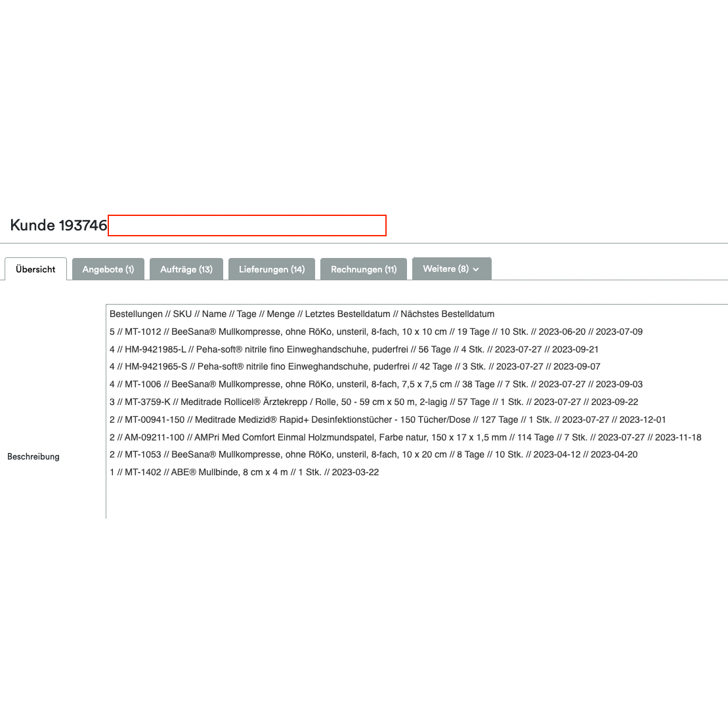View the Lieferungen (14) tab

(x=272, y=269)
